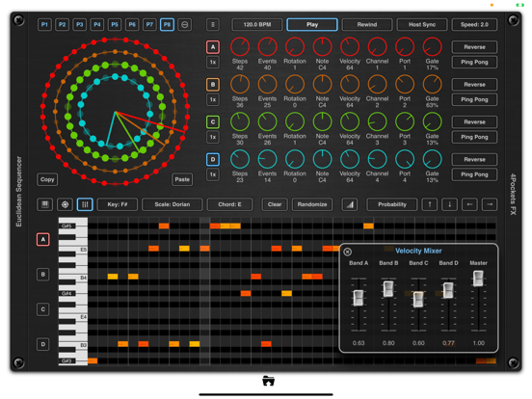Copy the current pattern
The image size is (532, 399).
[47, 179]
